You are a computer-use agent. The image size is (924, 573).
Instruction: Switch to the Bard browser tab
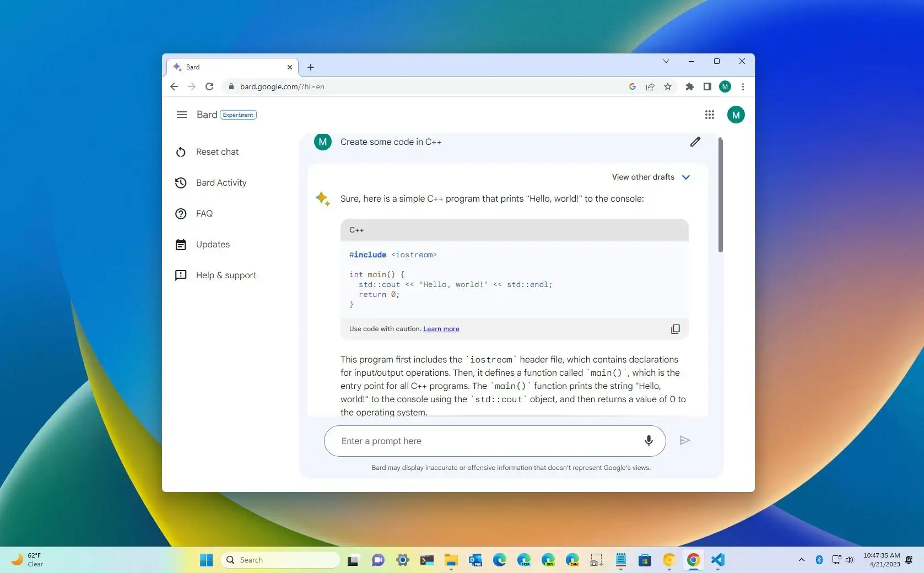pyautogui.click(x=226, y=67)
